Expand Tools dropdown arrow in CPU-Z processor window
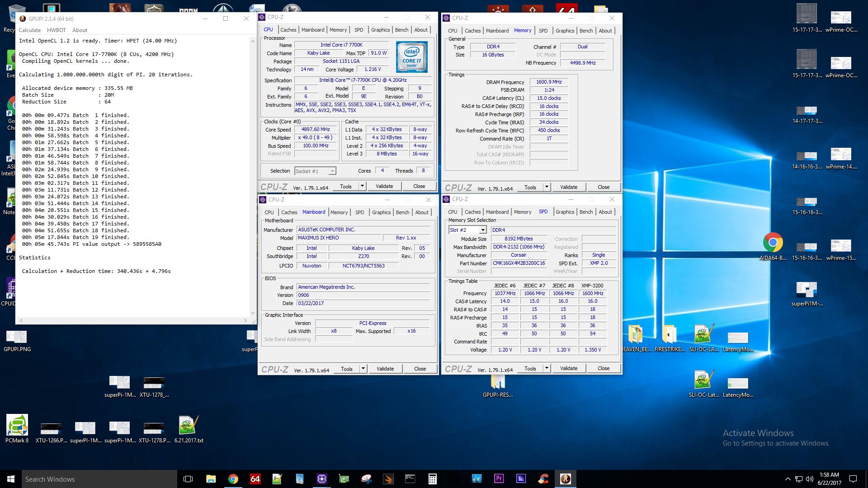 pos(362,186)
